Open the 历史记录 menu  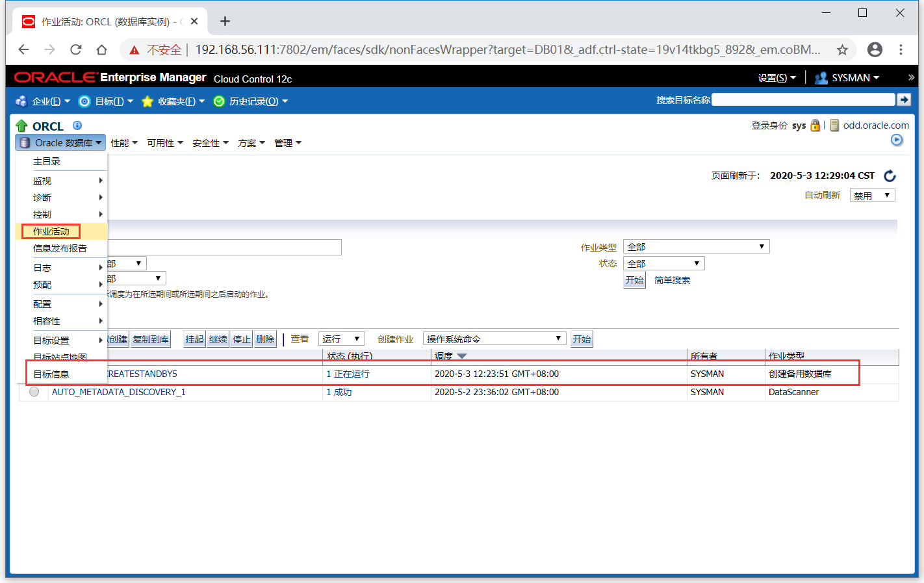[251, 101]
